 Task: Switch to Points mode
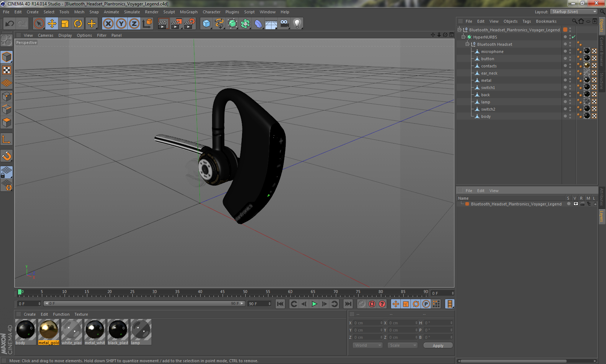tap(7, 96)
